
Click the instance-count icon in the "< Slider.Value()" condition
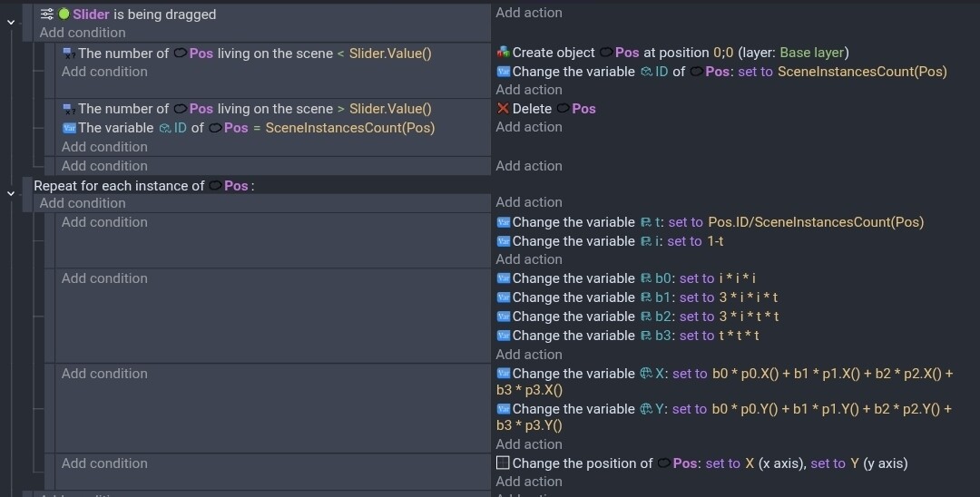point(69,54)
